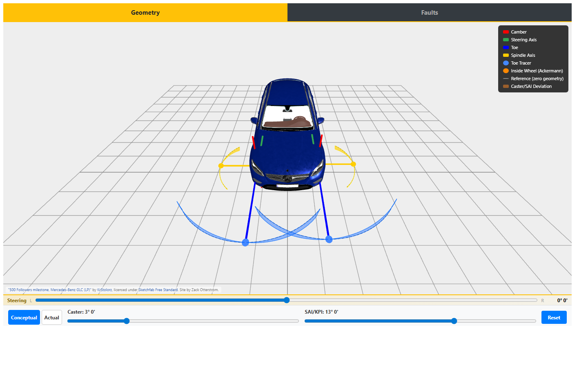Select the Actual mode button
Viewport: 588px width, 368px height.
[52, 317]
